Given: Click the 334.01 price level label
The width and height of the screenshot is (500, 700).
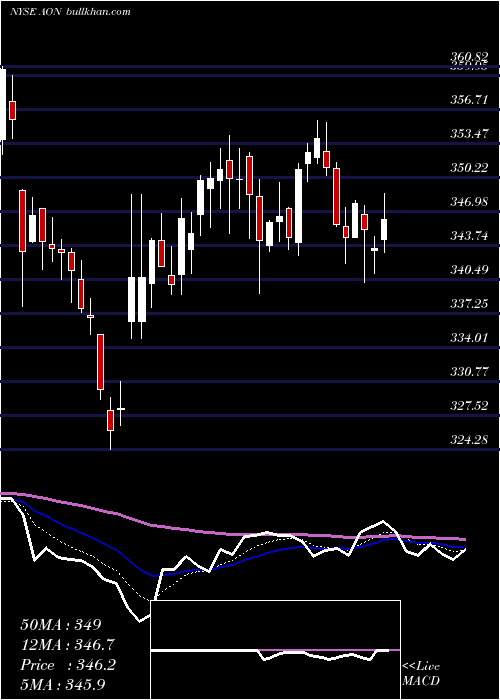Looking at the screenshot, I should [x=468, y=338].
